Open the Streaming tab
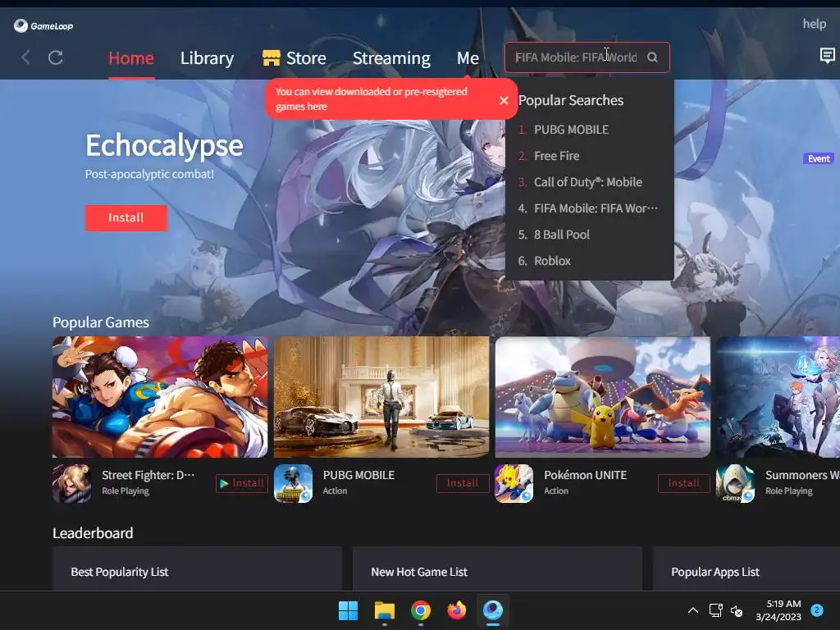Image resolution: width=840 pixels, height=630 pixels. (391, 58)
